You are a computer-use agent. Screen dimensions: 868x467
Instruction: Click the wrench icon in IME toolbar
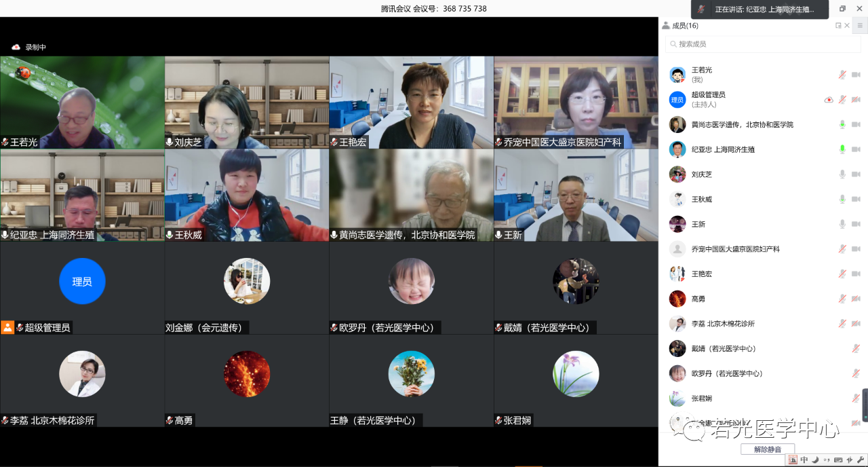tap(859, 460)
